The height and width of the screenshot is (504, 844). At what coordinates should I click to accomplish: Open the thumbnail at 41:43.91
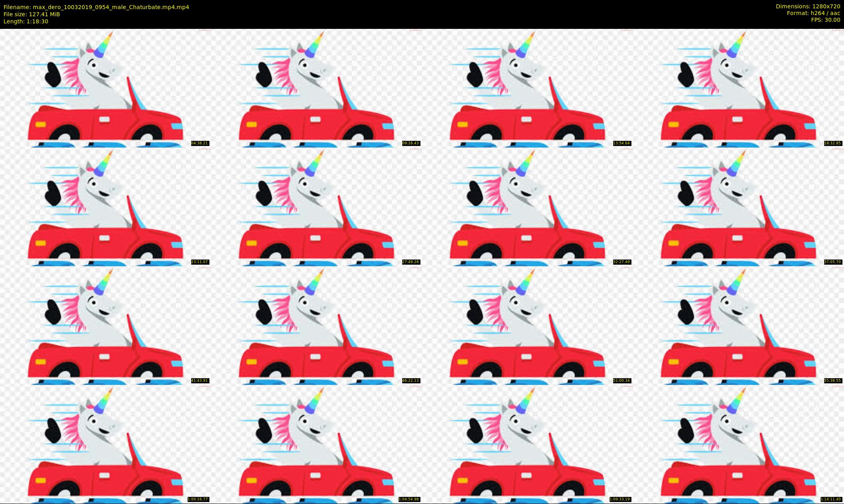click(105, 325)
